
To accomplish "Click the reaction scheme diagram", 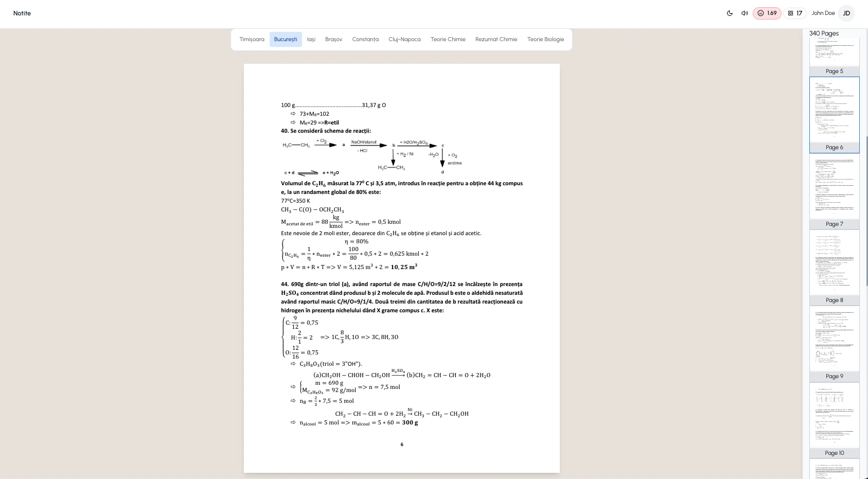I will coord(371,157).
